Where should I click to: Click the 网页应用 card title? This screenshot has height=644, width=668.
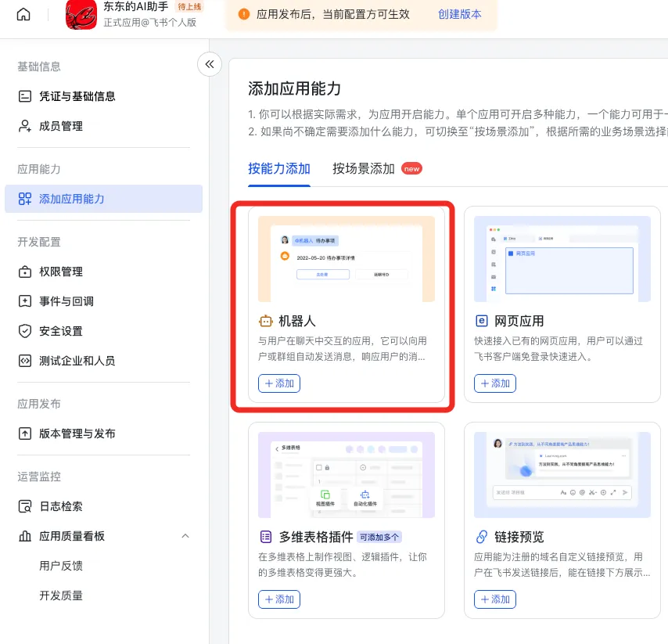pos(519,321)
